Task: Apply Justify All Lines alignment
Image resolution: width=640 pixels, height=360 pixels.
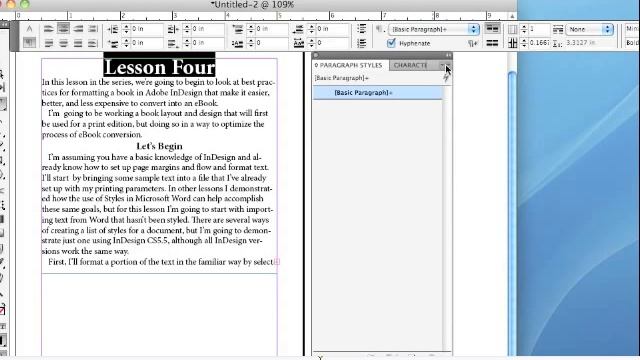Action: [78, 43]
